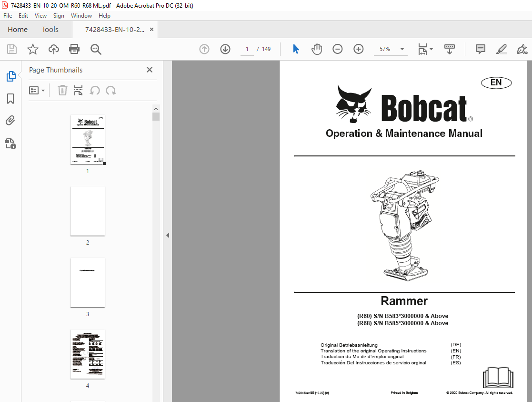Zoom out with minus button

click(x=338, y=49)
